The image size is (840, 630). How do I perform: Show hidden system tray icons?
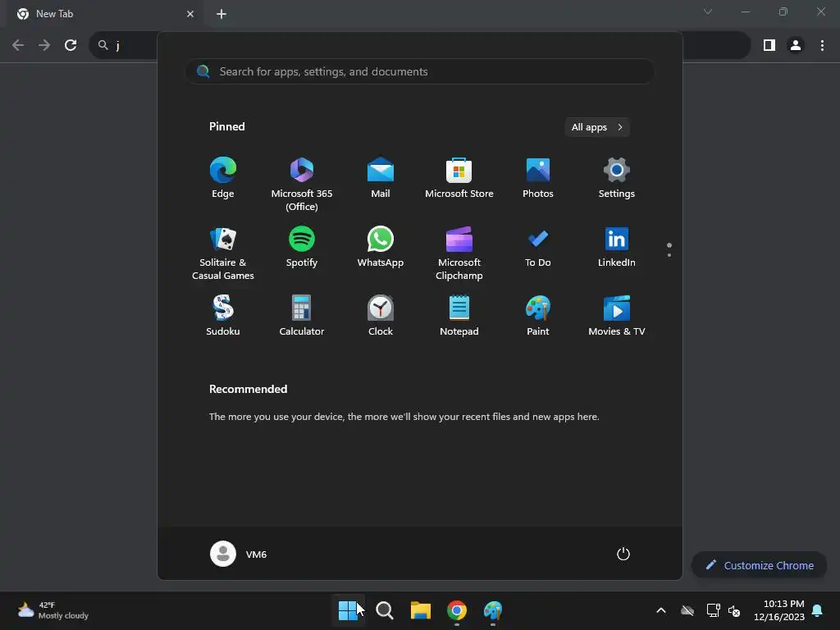661,610
